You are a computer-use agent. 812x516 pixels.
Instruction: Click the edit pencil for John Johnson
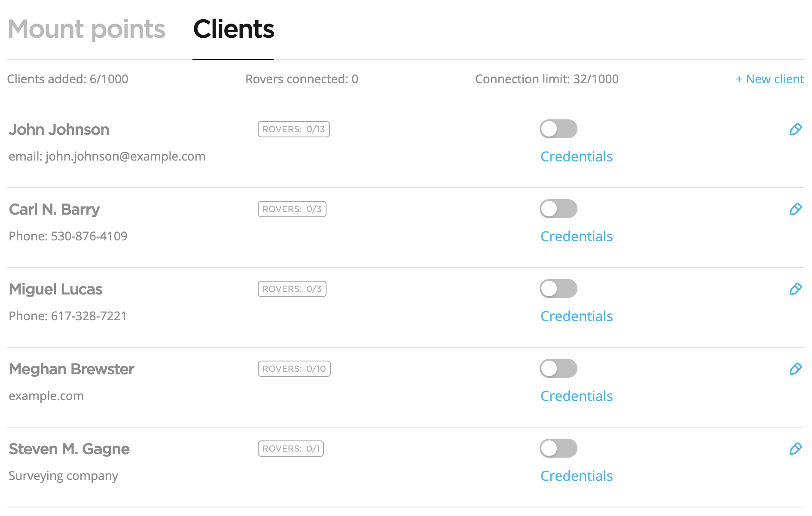point(795,129)
